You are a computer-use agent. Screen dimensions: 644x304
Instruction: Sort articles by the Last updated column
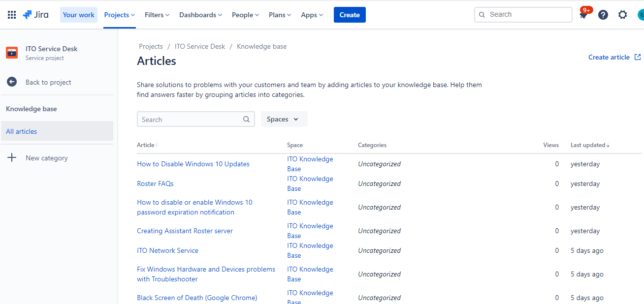tap(589, 145)
